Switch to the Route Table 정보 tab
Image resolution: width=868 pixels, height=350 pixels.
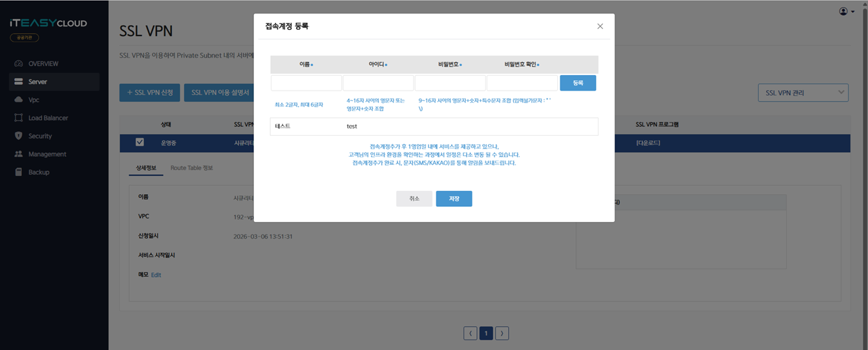tap(191, 168)
